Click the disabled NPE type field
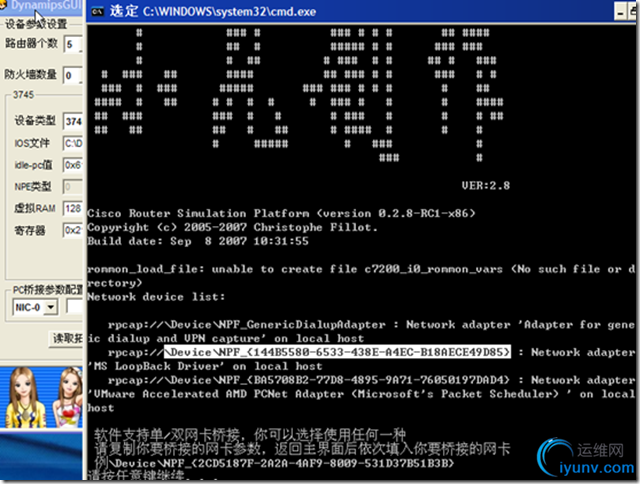The width and height of the screenshot is (640, 484). point(73,187)
